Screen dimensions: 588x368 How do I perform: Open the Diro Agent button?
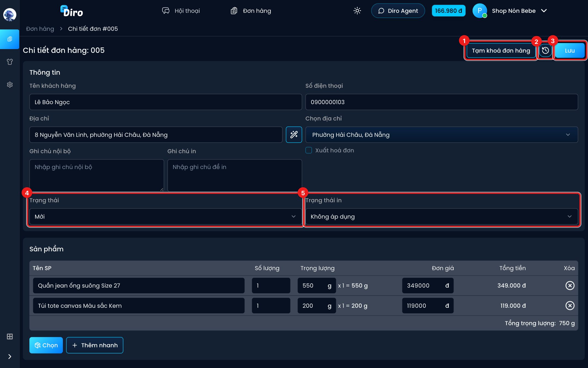[x=398, y=11]
